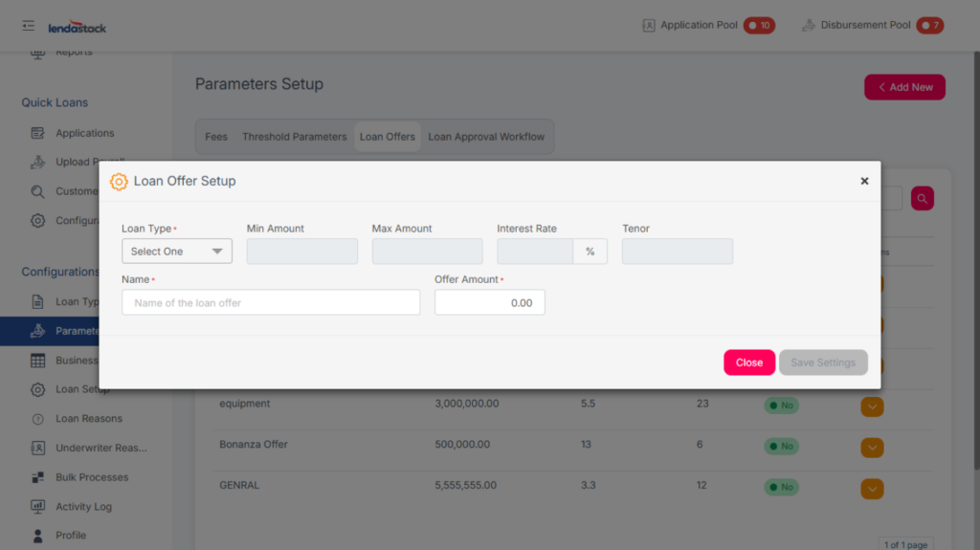The image size is (980, 550).
Task: Switch to the Threshold Parameters tab
Action: [x=294, y=137]
